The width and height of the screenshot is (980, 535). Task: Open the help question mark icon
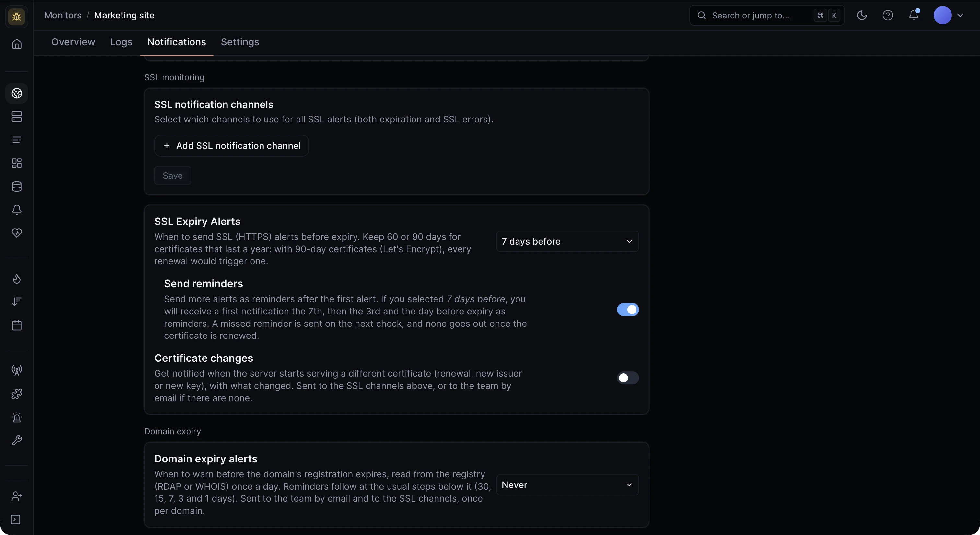coord(888,15)
